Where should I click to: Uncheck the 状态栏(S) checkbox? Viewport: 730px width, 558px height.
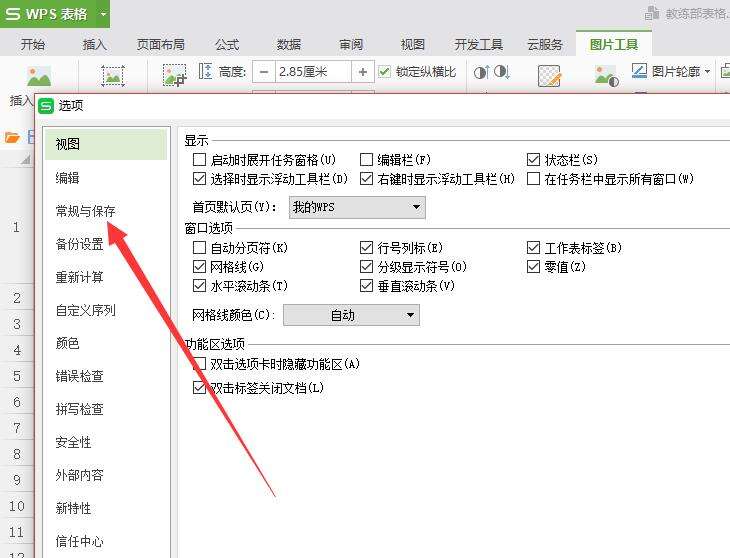533,160
